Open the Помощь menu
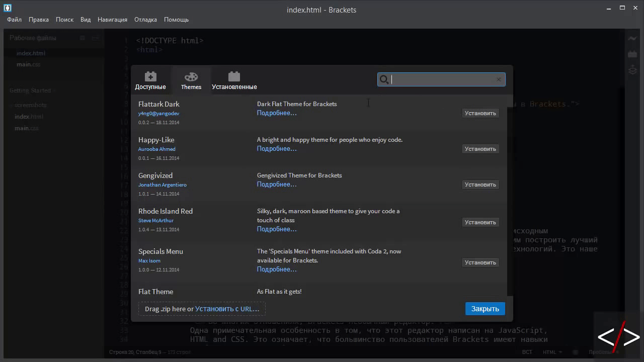Viewport: 644px width, 362px height. (176, 20)
